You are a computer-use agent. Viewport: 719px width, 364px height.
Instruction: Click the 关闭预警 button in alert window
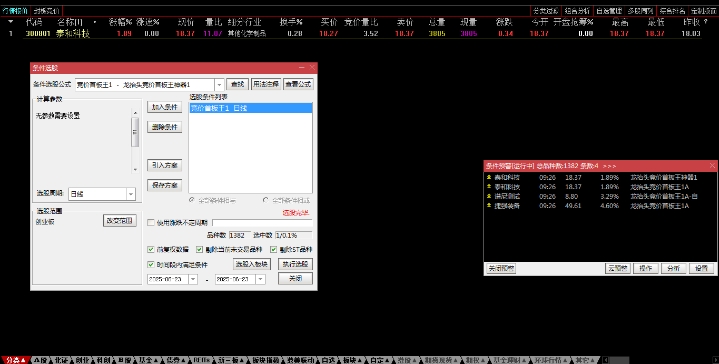tap(500, 268)
